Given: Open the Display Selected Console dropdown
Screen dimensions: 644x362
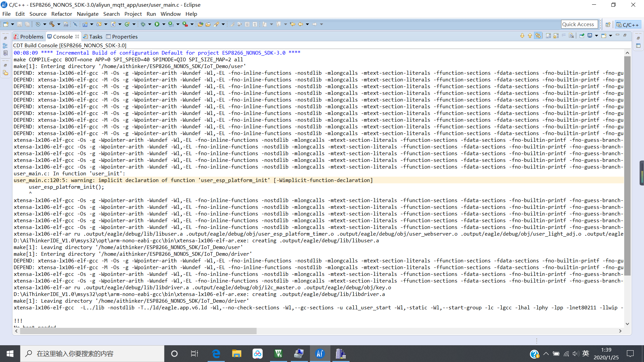Looking at the screenshot, I should 596,36.
